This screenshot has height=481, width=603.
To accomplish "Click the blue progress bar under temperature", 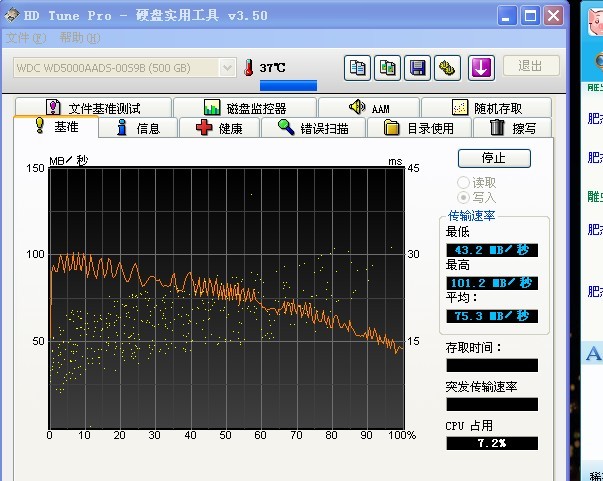I will [x=288, y=86].
